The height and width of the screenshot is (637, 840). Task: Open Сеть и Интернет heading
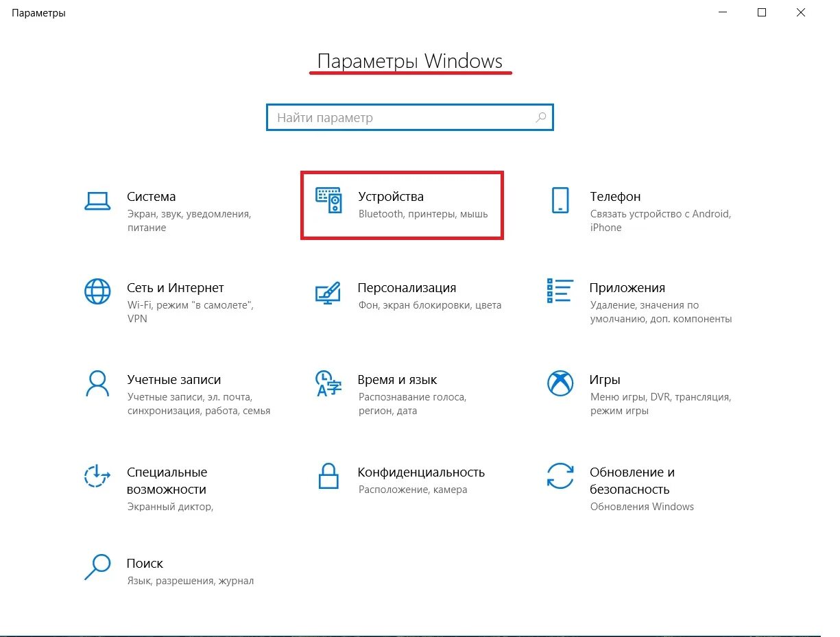pyautogui.click(x=176, y=288)
